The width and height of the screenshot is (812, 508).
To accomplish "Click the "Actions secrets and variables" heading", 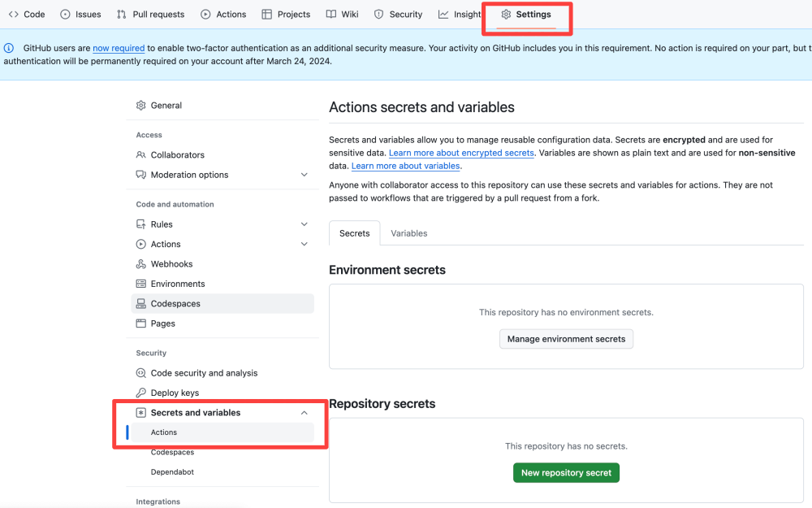I will click(421, 107).
